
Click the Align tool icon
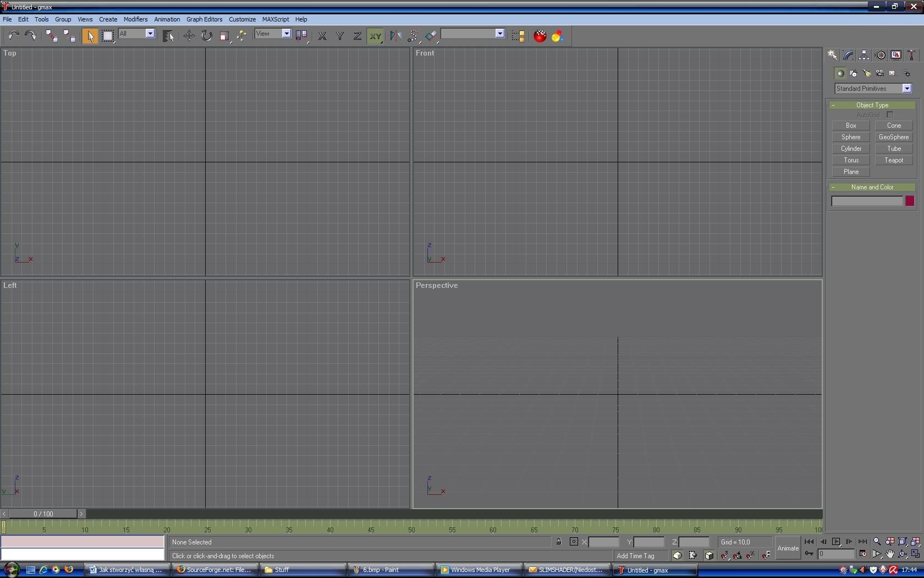pyautogui.click(x=431, y=36)
